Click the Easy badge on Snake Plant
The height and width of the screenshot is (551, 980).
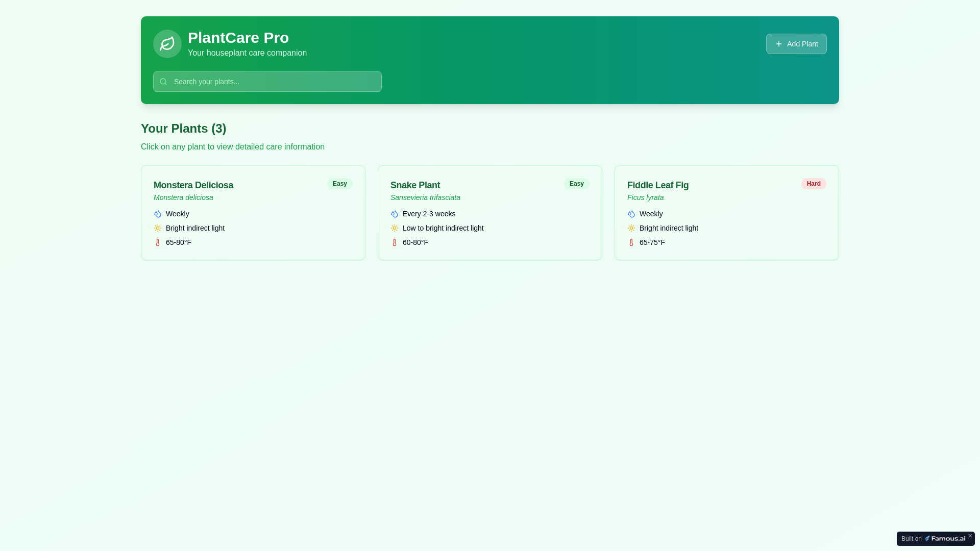click(x=577, y=184)
